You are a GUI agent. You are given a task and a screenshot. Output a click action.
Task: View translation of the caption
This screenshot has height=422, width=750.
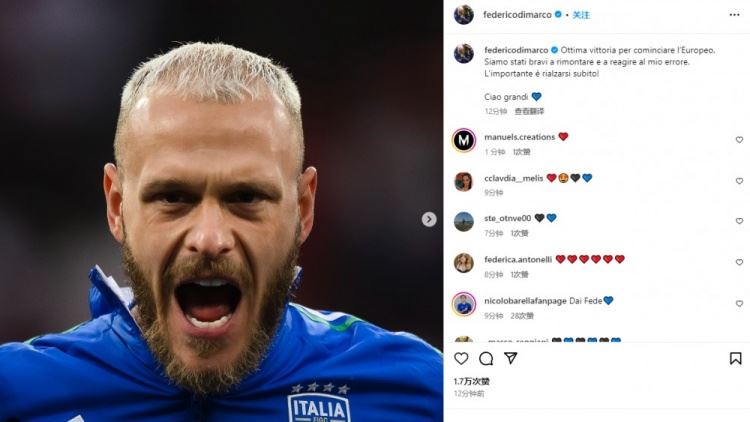(529, 111)
